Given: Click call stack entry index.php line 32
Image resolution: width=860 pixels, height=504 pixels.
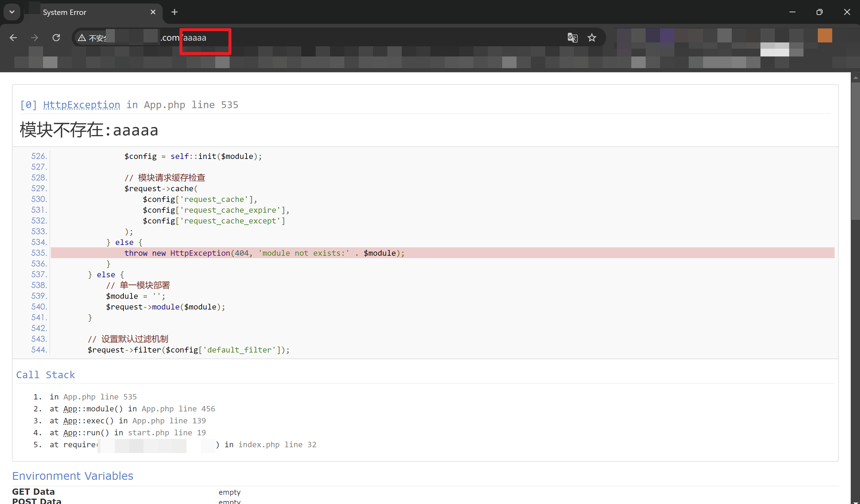Looking at the screenshot, I should 277,444.
